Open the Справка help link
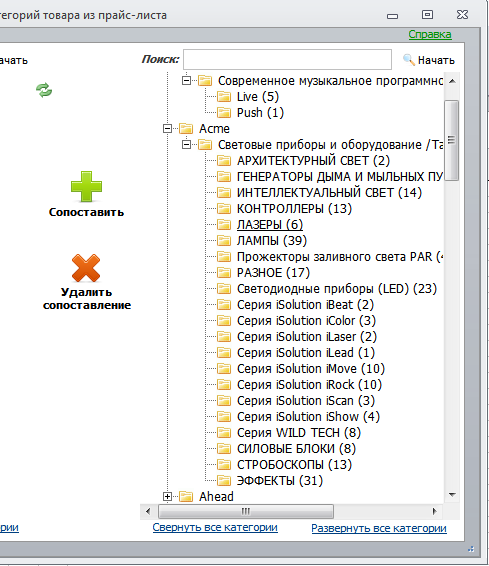 (x=430, y=34)
